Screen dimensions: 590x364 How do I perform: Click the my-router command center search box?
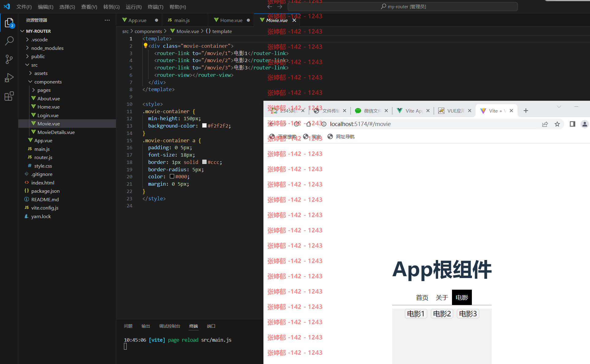(403, 6)
